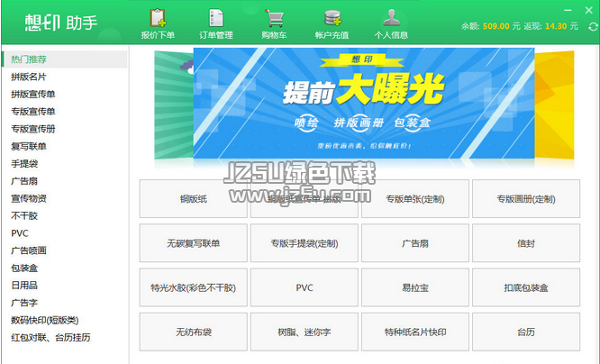600x364 pixels.
Task: Open the 提前大曝光 center banner
Action: pos(364,103)
